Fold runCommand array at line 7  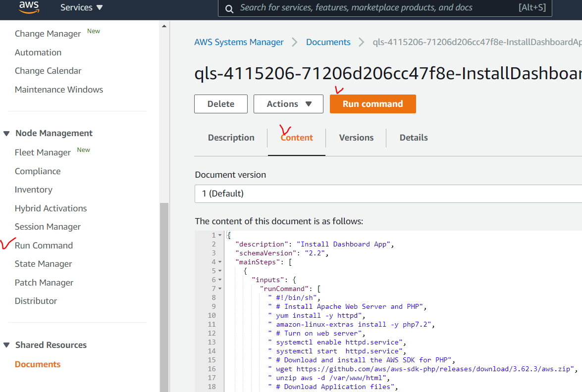pos(220,289)
